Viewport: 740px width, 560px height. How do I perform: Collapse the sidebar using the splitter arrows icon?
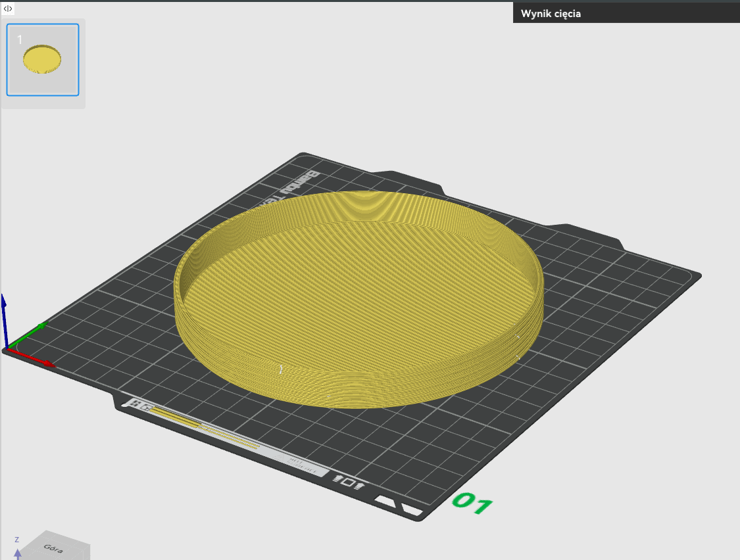click(7, 9)
